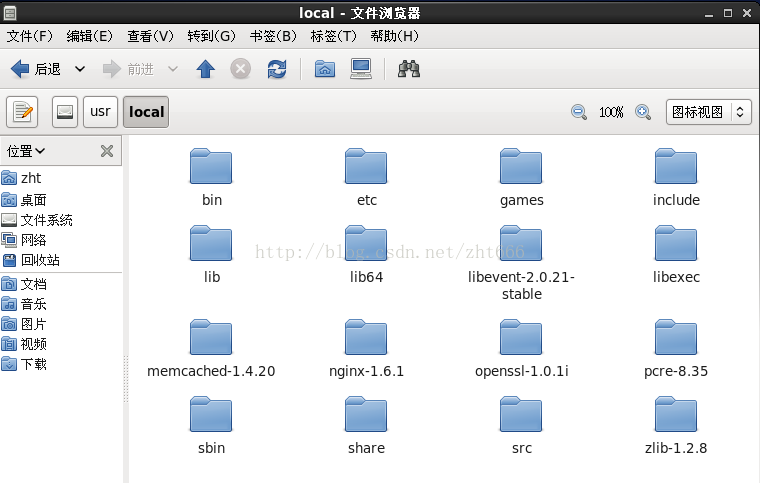This screenshot has height=483, width=760.
Task: Click the window menu icon in titlebar
Action: (x=10, y=13)
